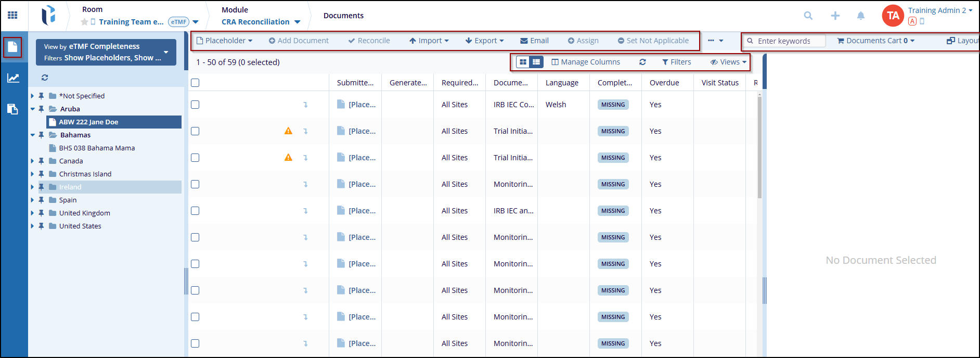Click the notifications bell icon
This screenshot has height=358, width=980.
pos(861,16)
